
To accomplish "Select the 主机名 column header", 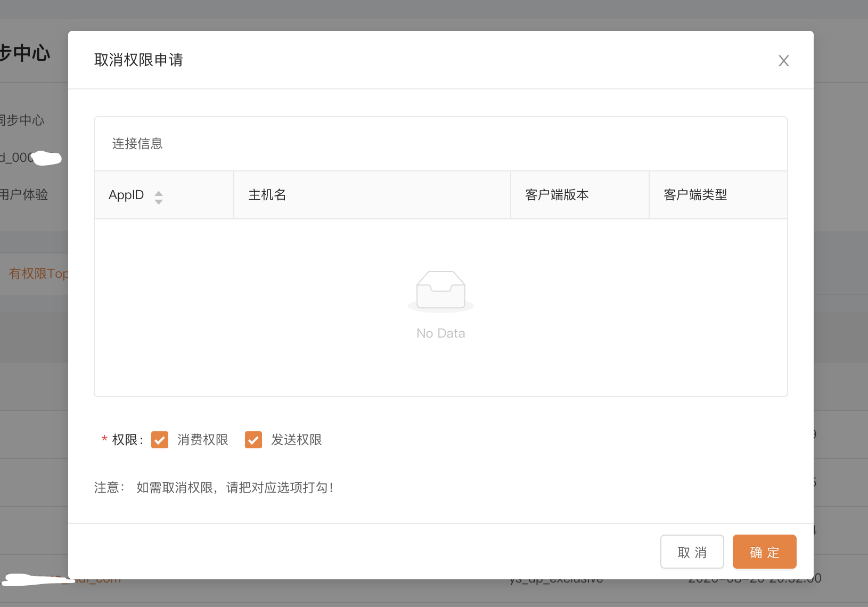I will [x=267, y=195].
